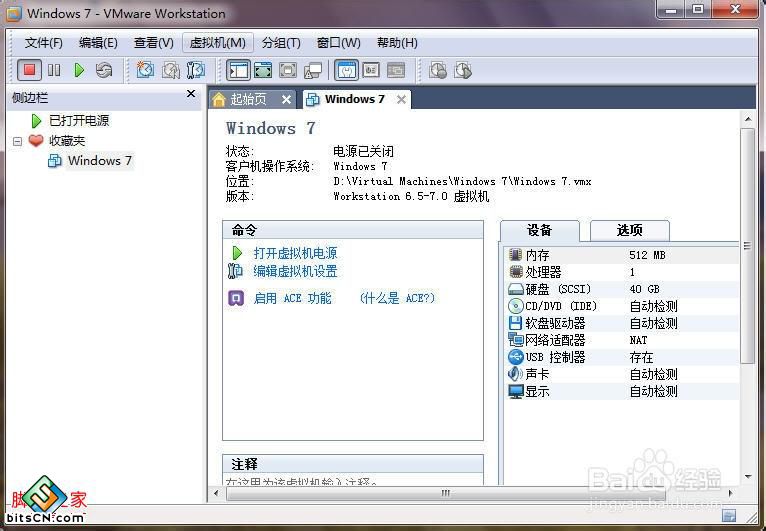Open the 窗口(W) menu
Image resolution: width=766 pixels, height=531 pixels.
click(x=339, y=43)
